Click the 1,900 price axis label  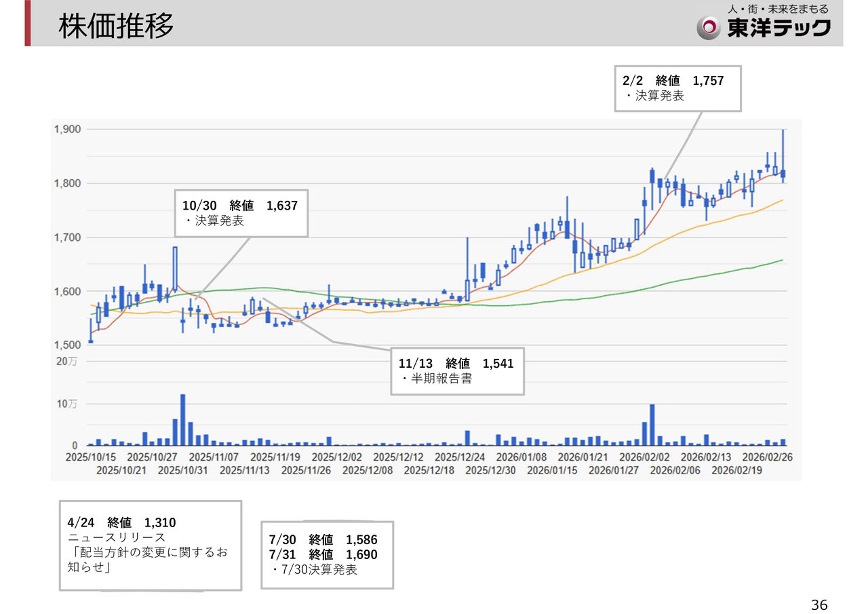pos(67,130)
